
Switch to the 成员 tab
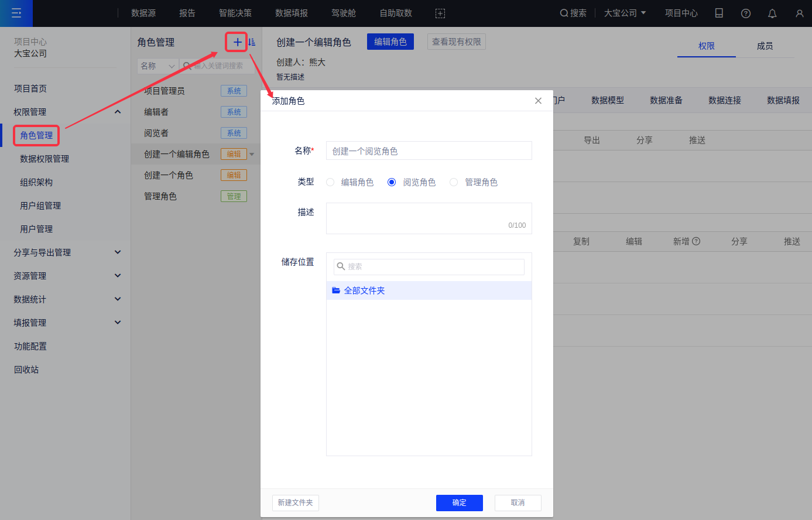point(765,46)
